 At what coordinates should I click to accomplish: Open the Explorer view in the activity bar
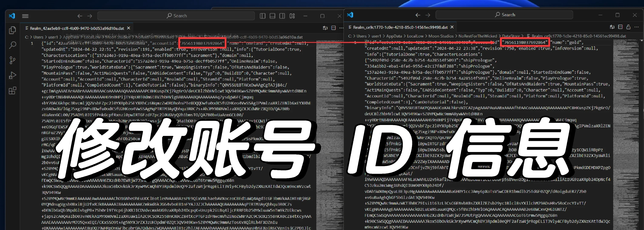[x=13, y=30]
